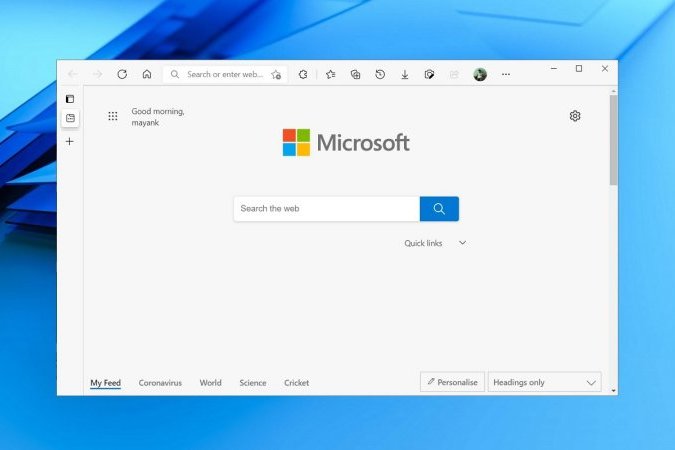Click the Good morning, mayank greeting

pos(158,117)
